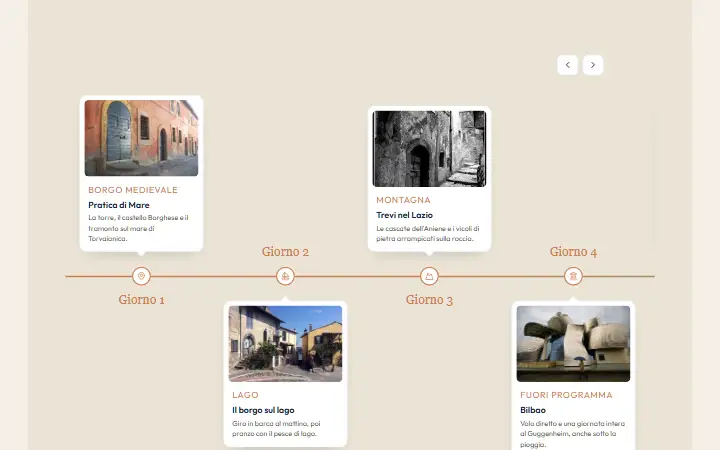Click the FUORI PROGRAMMA category label
This screenshot has height=450, width=720.
(566, 395)
